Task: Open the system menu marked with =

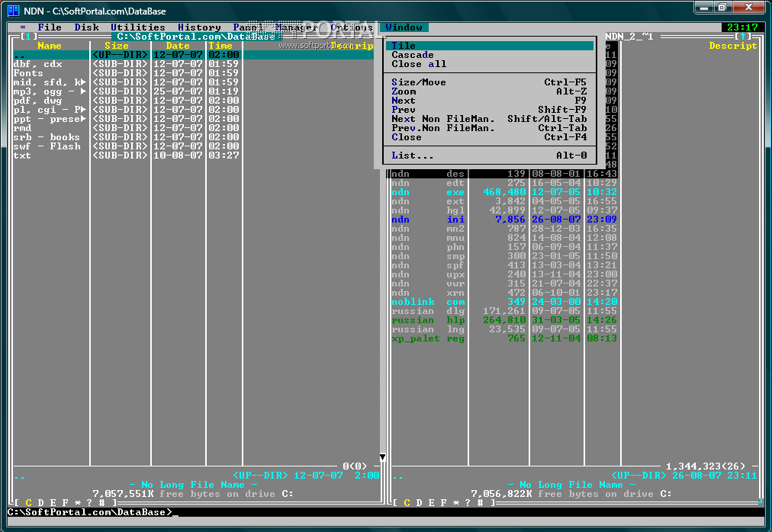Action: click(x=23, y=27)
